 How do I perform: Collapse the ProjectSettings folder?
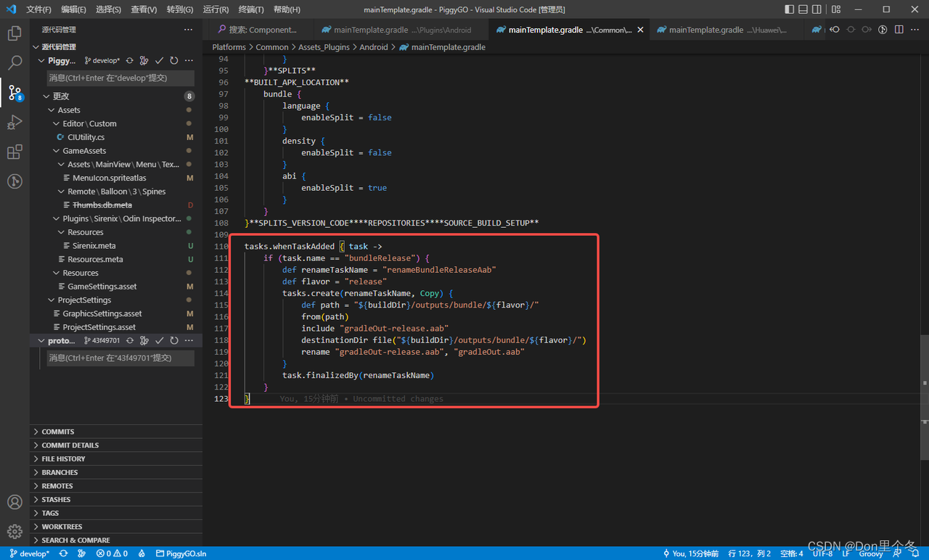(51, 300)
